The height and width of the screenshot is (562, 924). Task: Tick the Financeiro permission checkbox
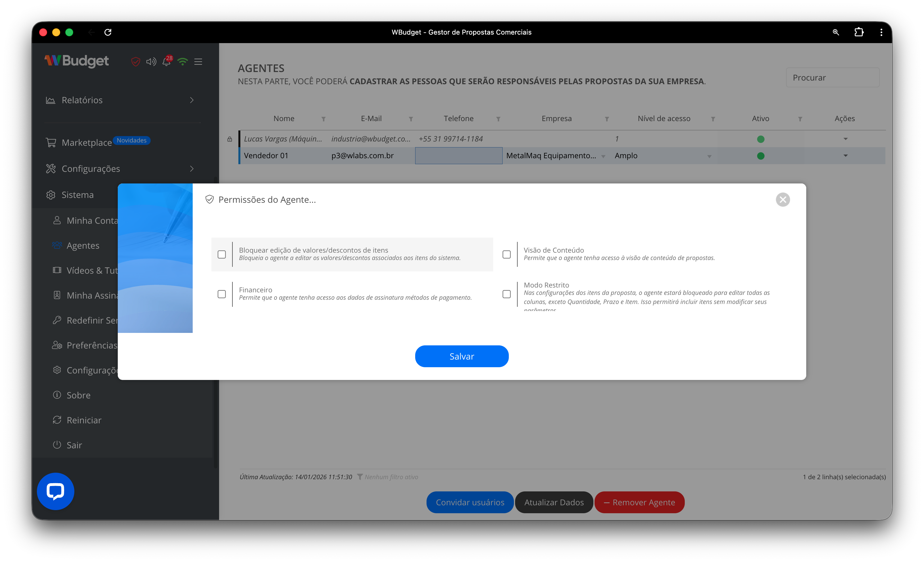[x=222, y=294]
